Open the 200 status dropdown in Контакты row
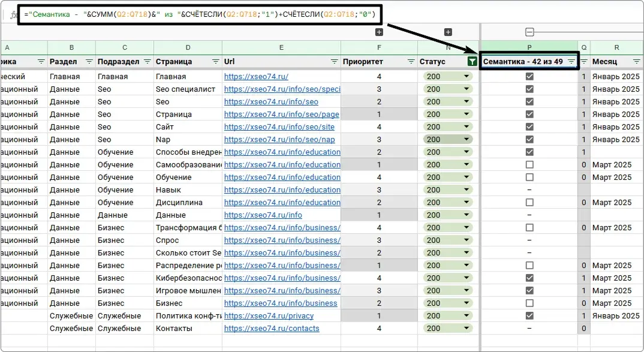 point(467,328)
